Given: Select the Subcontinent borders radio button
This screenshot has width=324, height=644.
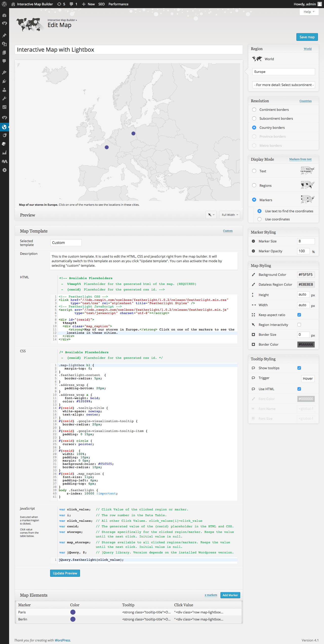Looking at the screenshot, I should point(254,118).
